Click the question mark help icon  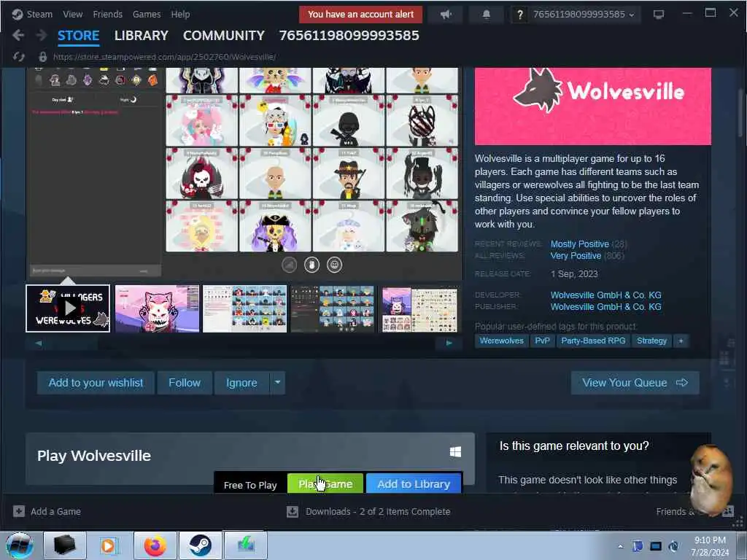click(x=519, y=15)
